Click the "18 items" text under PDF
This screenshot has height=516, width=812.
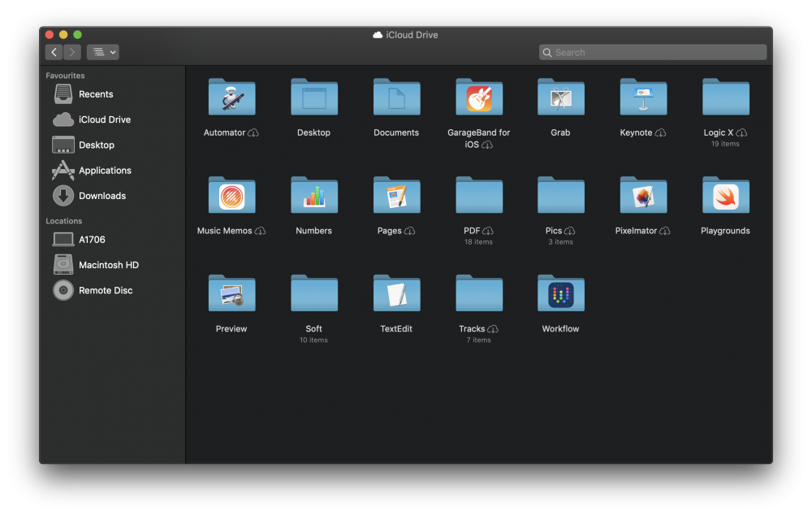pyautogui.click(x=478, y=242)
